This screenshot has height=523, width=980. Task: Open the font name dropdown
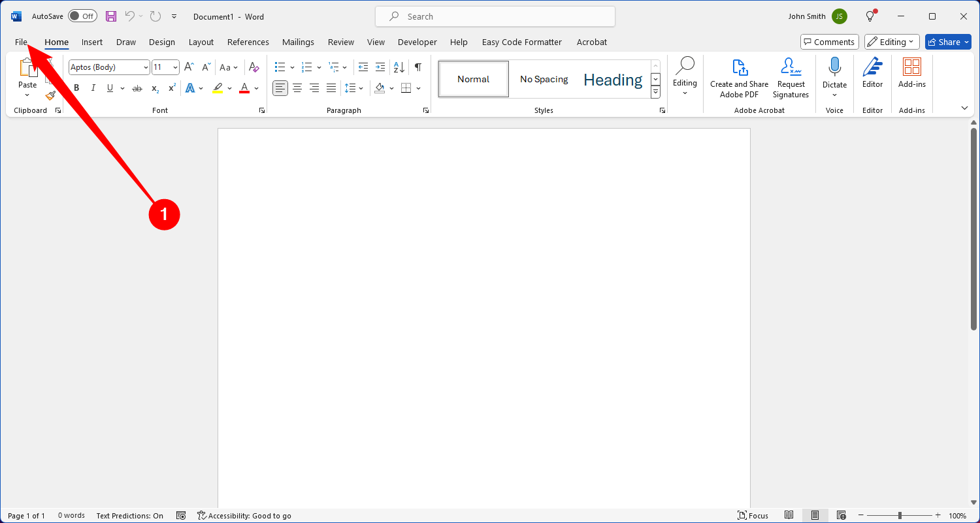tap(146, 67)
